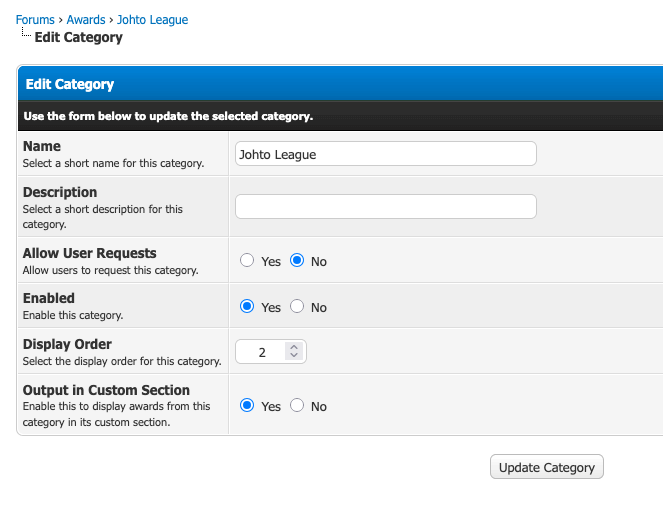Click the blue Edit Category panel header
This screenshot has width=663, height=507.
340,85
